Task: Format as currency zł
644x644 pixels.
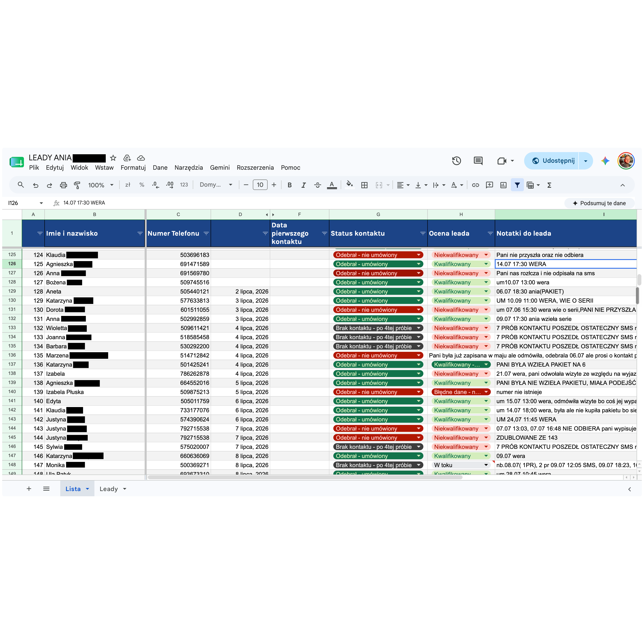Action: (128, 185)
